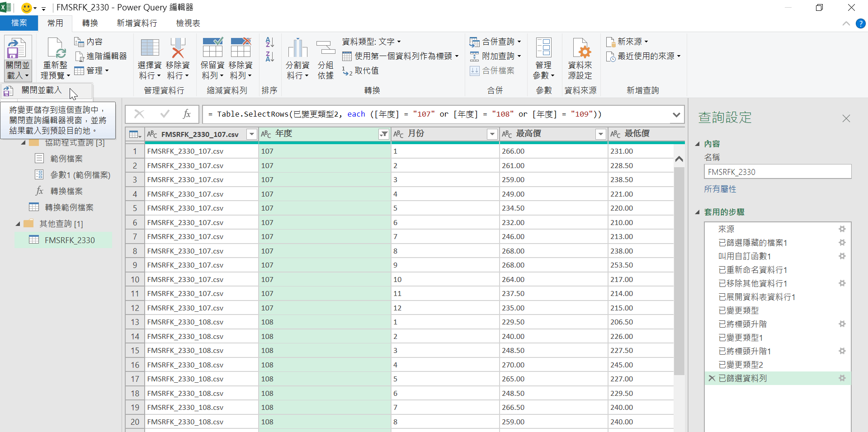The image size is (868, 432).
Task: Open settings gear for 已篩選資料列 step
Action: pos(842,378)
